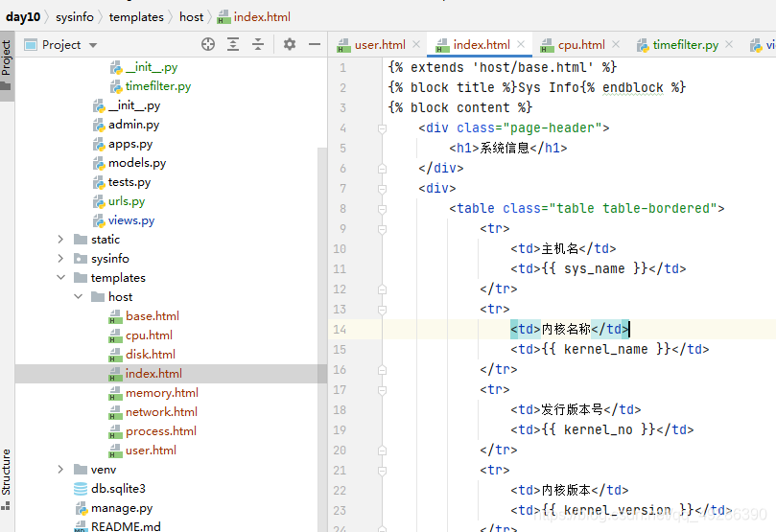Close the timefilter.py tab
Screen dimensions: 776x532
point(729,44)
